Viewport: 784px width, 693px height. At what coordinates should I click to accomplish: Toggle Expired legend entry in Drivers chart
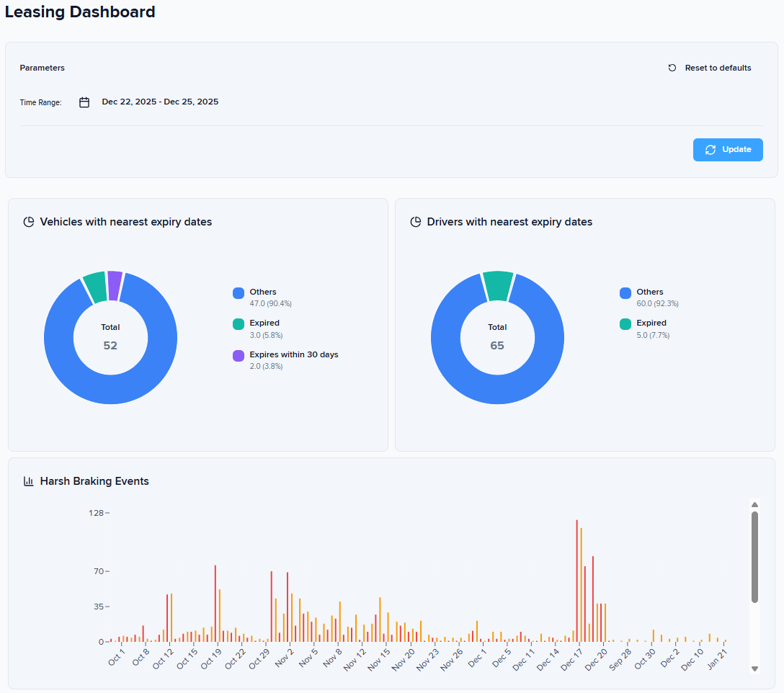coord(651,323)
